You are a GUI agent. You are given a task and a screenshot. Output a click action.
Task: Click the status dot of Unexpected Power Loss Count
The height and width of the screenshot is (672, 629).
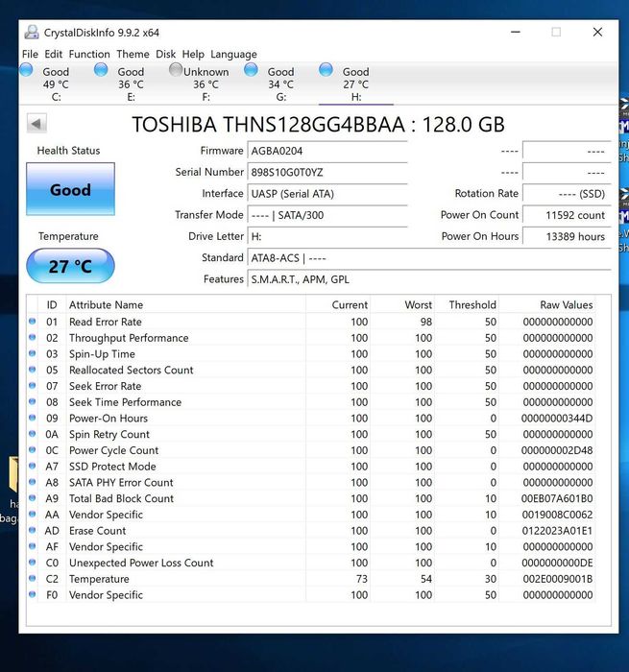click(32, 562)
